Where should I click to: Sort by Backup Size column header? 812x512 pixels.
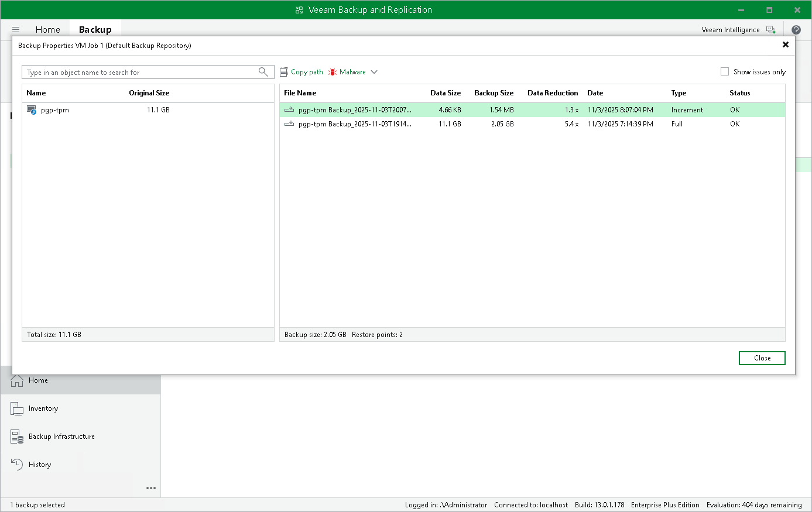(x=494, y=93)
